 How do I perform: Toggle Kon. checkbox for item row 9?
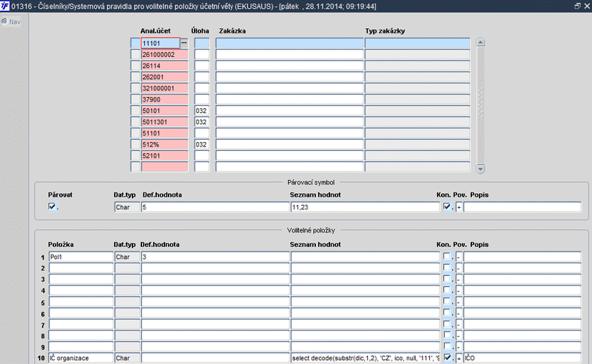(447, 346)
